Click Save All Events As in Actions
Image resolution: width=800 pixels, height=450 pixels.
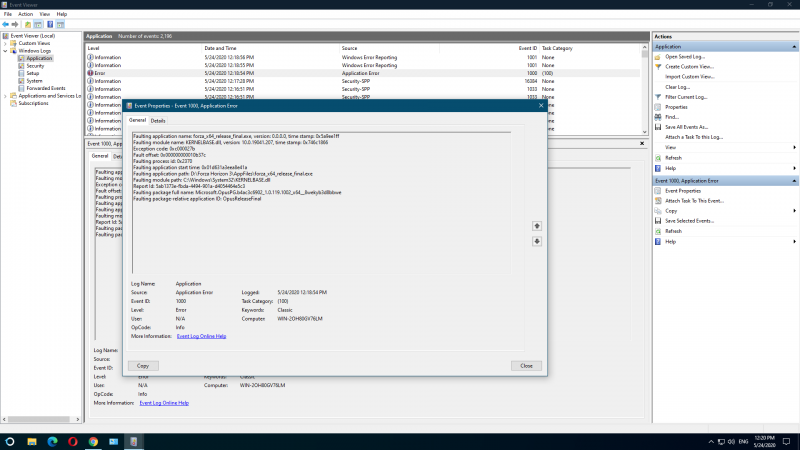click(x=686, y=127)
